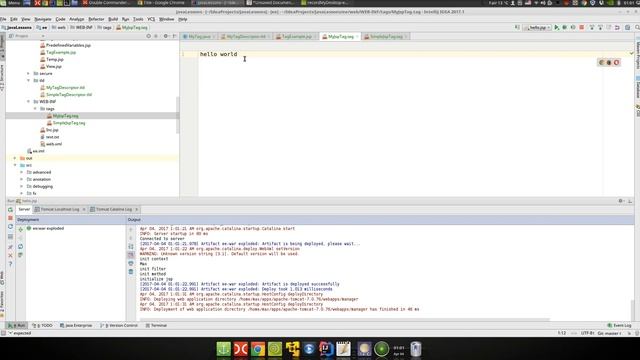This screenshot has height=360, width=640.
Task: Toggle scroll to end in the Output gutter
Action: pyautogui.click(x=131, y=255)
